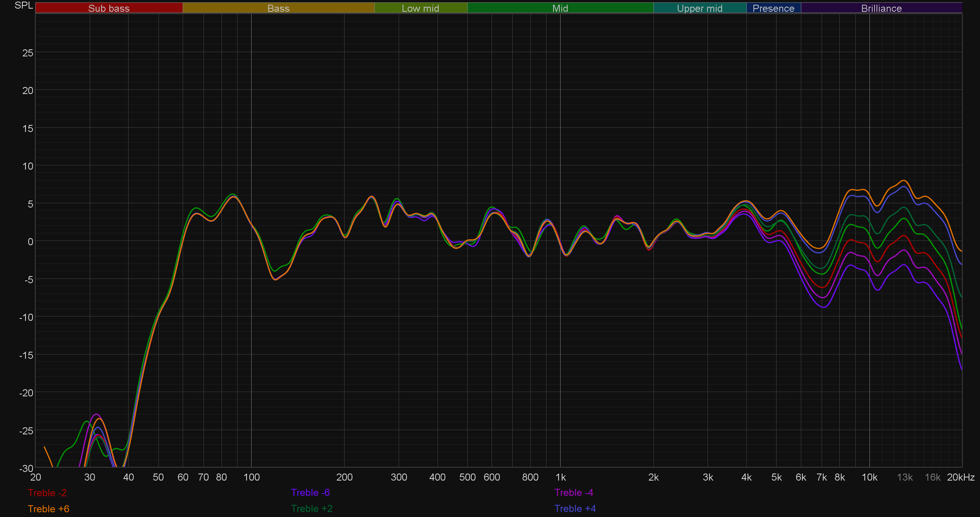Select the Bass frequency band header
980x517 pixels.
(x=278, y=8)
